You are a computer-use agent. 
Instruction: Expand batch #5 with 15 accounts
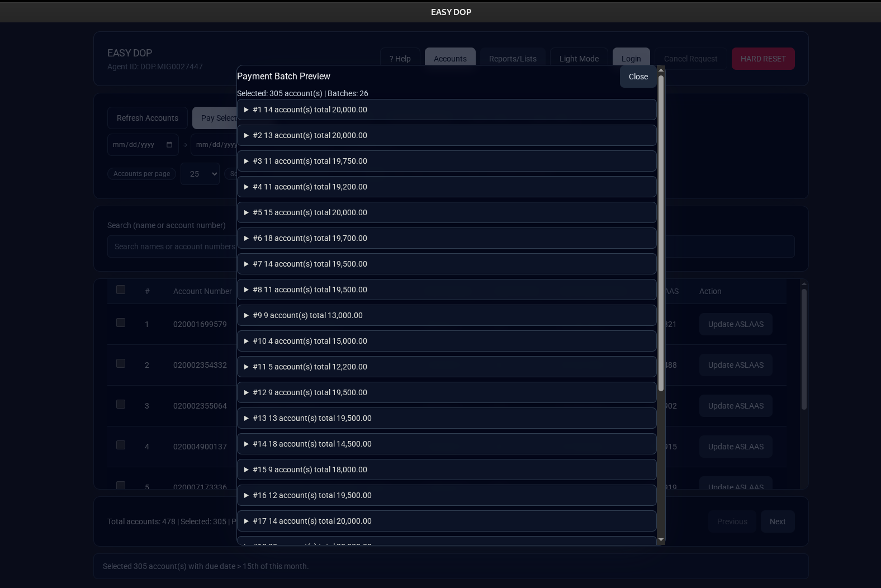pos(447,212)
